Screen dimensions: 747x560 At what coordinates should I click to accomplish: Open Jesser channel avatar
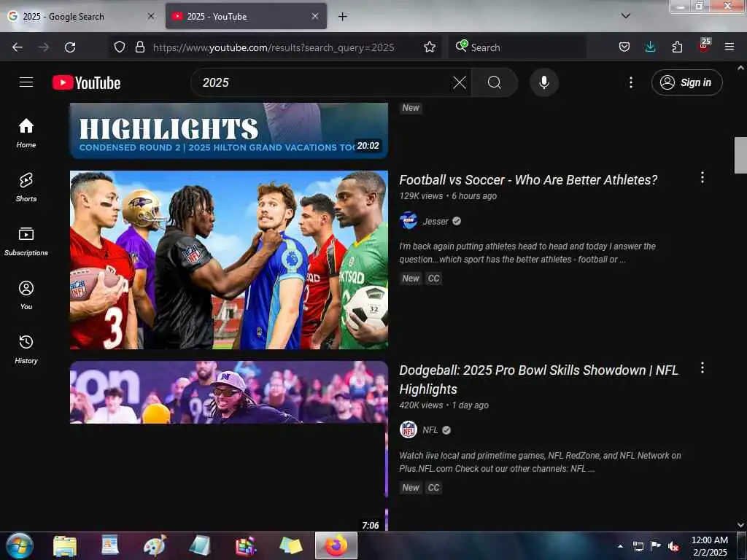pyautogui.click(x=409, y=221)
